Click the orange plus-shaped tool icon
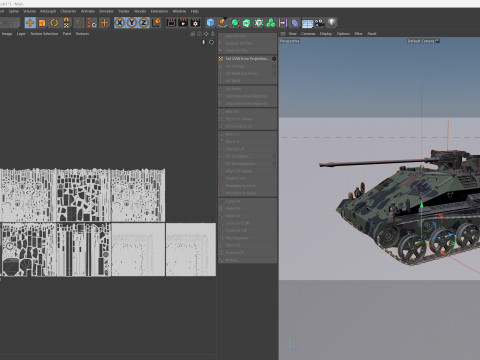 (x=105, y=23)
